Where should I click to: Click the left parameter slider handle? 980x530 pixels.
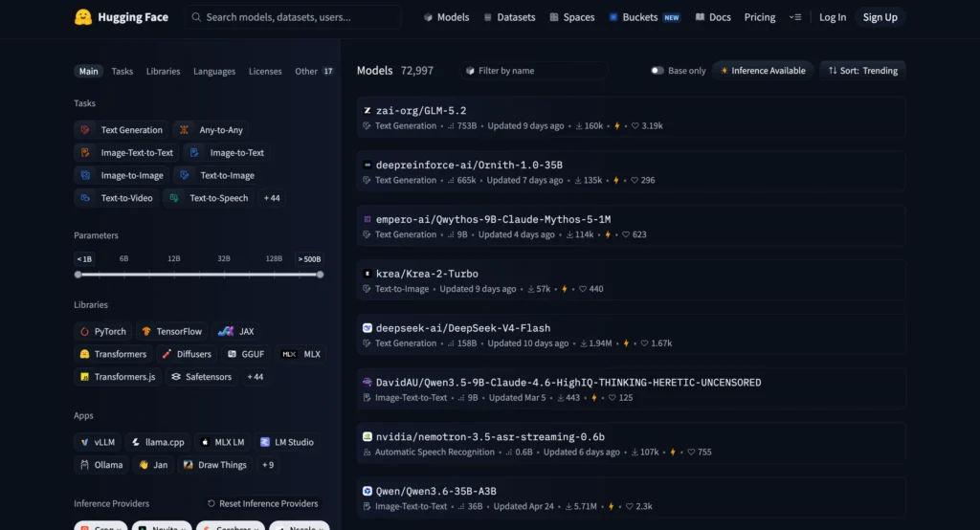pos(78,275)
